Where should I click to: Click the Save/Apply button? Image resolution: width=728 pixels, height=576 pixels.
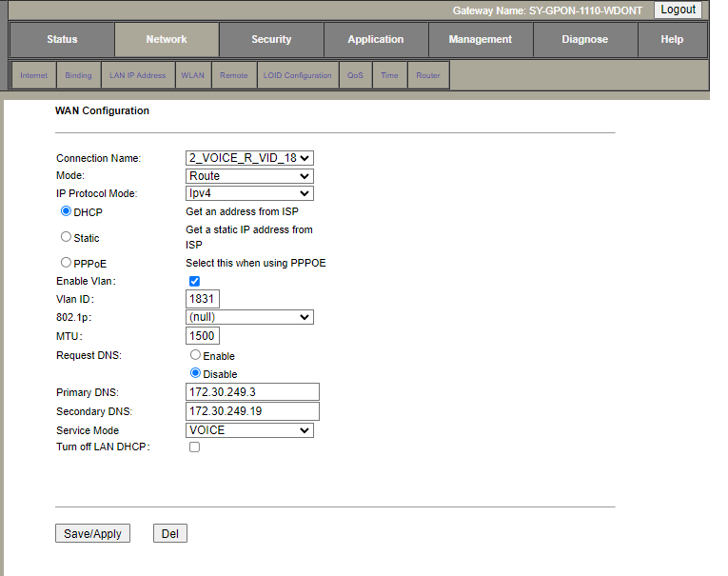click(92, 534)
